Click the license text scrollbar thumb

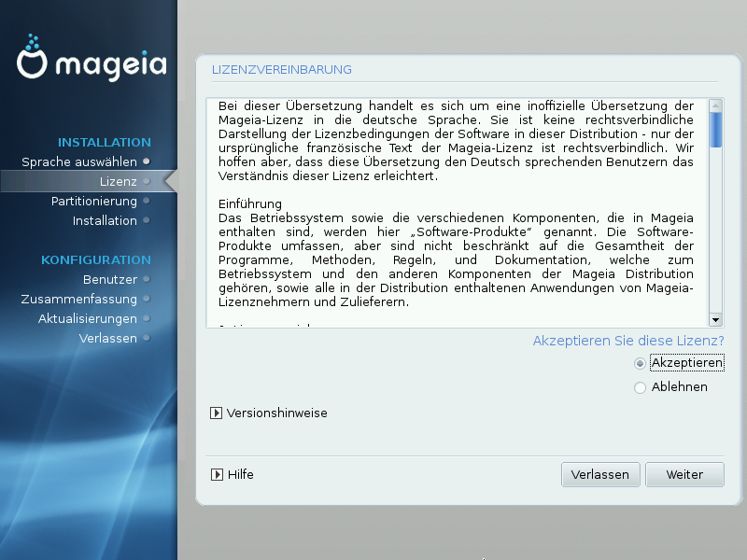pos(715,130)
